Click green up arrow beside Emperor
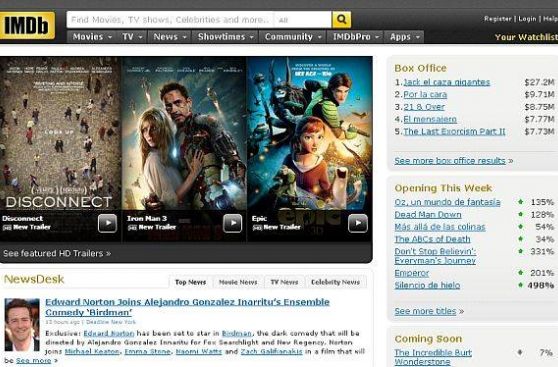Image resolution: width=558 pixels, height=367 pixels. [x=521, y=273]
